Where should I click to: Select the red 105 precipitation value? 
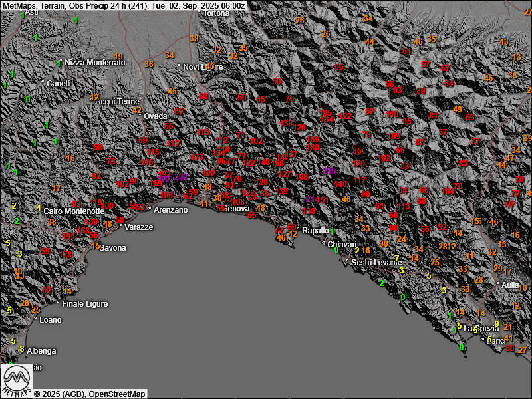point(325,113)
